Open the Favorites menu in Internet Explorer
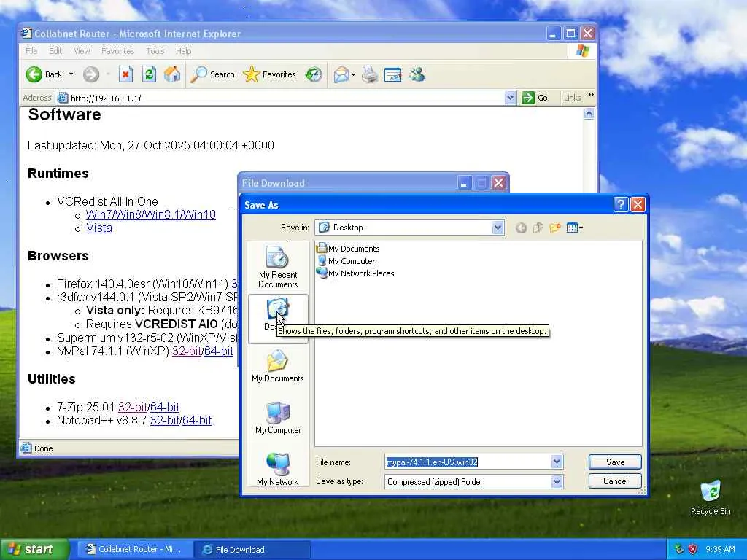Viewport: 747px width, 560px height. [117, 51]
